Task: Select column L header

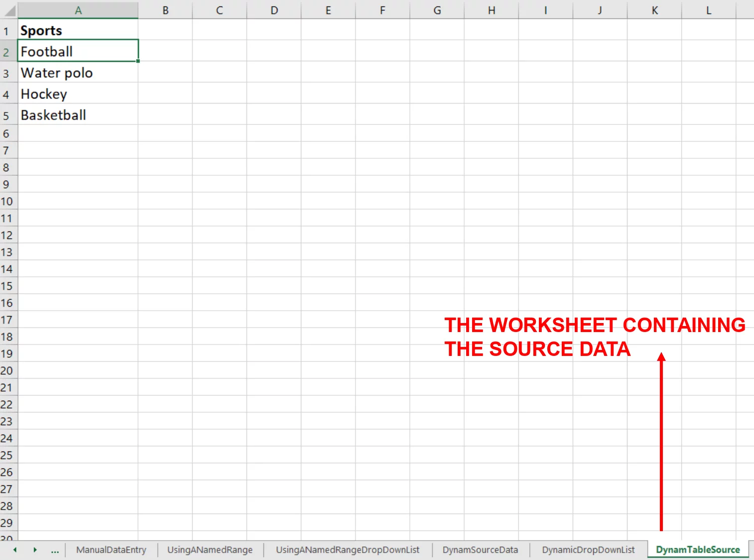Action: [x=708, y=10]
